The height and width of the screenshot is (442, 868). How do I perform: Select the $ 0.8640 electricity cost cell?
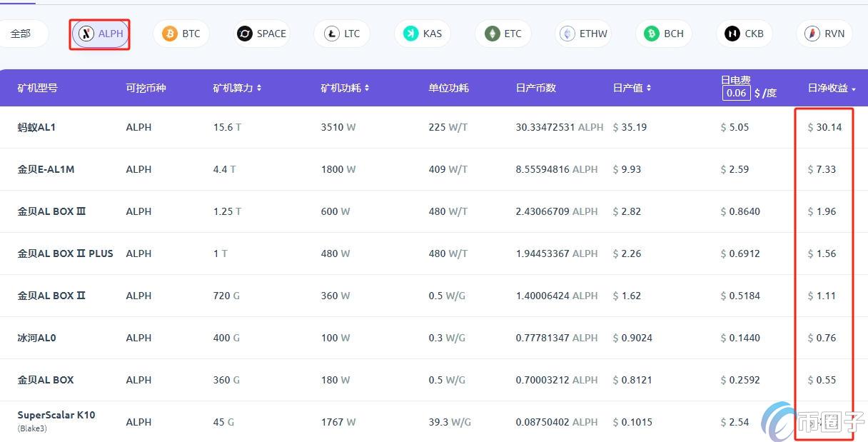[x=740, y=211]
